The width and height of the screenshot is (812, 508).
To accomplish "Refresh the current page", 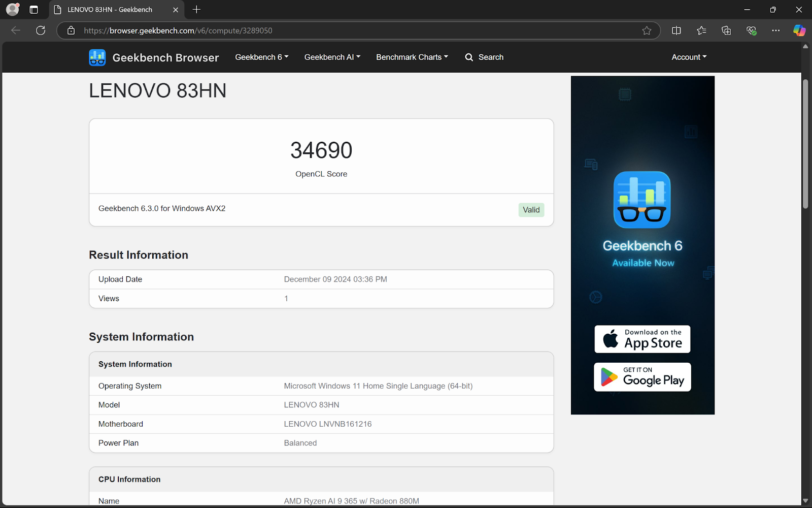I will 41,30.
